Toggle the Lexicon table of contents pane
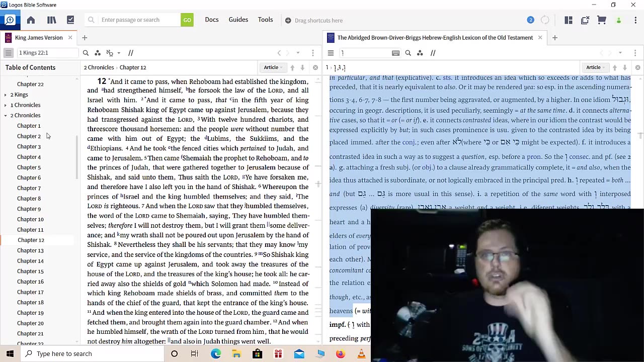The width and height of the screenshot is (644, 362). click(x=331, y=53)
